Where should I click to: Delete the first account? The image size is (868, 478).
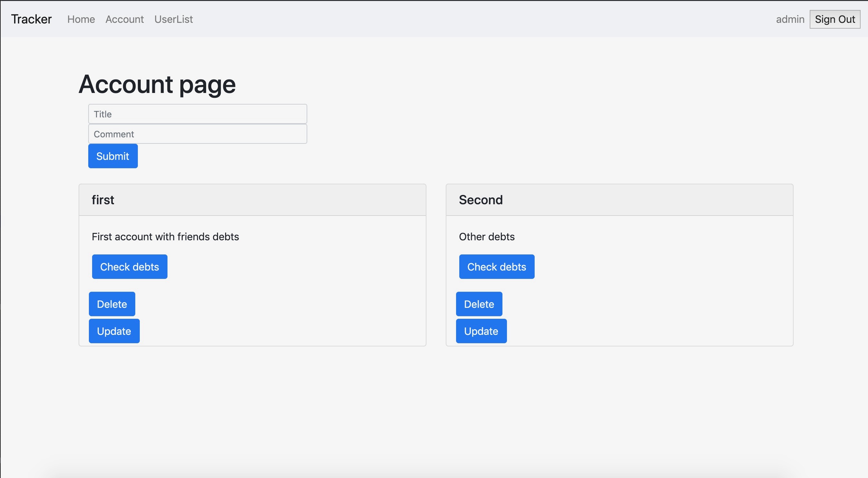point(111,304)
